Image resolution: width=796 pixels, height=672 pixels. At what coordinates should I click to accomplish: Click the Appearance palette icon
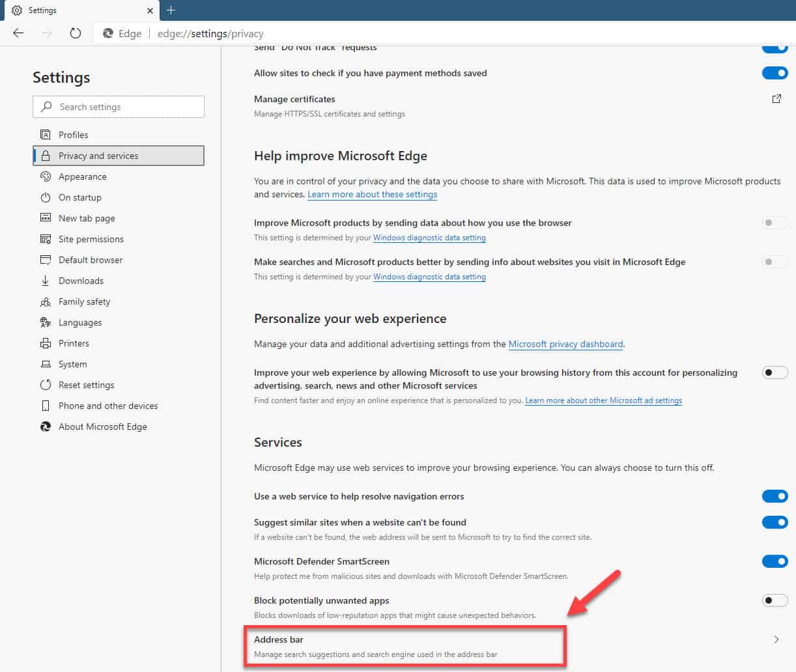(x=46, y=176)
